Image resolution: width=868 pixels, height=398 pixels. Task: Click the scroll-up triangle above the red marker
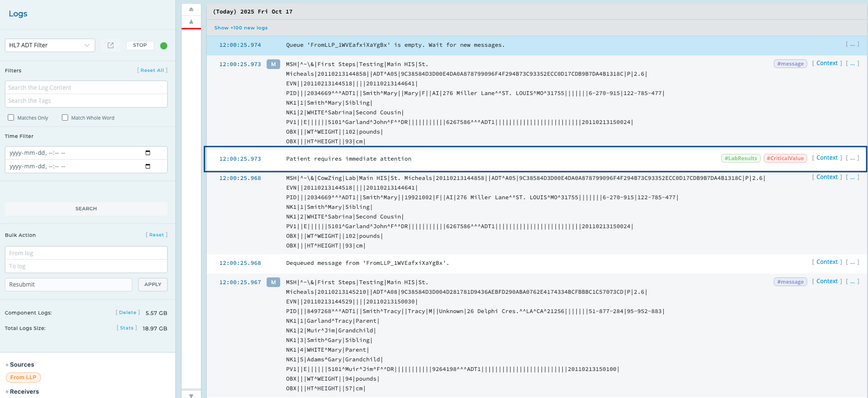click(191, 22)
